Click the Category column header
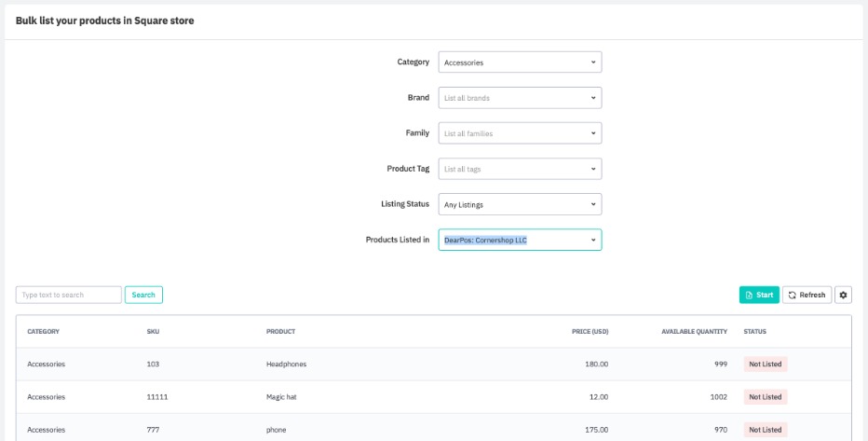Viewport: 868px width, 441px height. tap(43, 331)
